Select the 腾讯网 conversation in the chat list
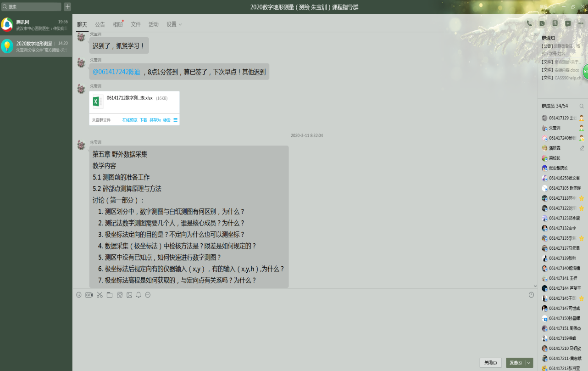The width and height of the screenshot is (588, 371). 36,25
